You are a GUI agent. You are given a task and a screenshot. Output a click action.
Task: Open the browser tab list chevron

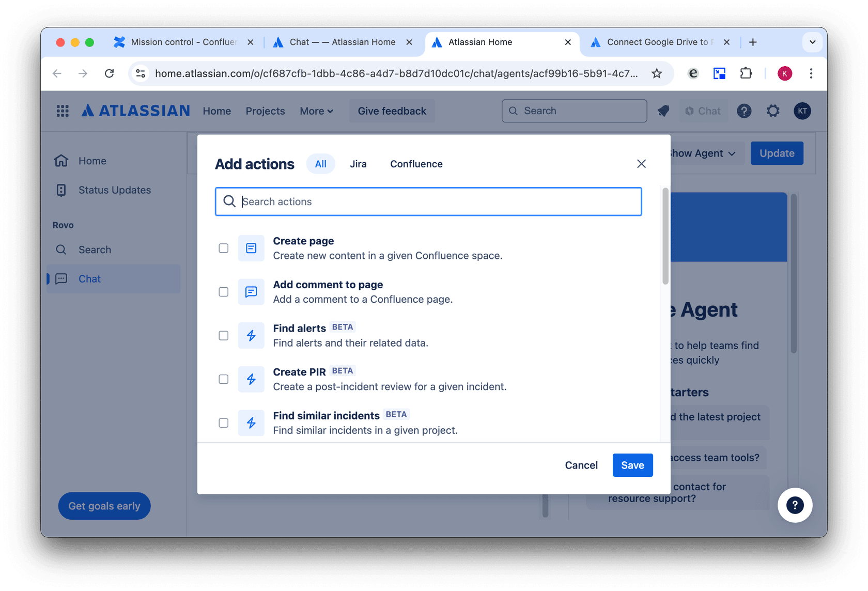point(812,42)
